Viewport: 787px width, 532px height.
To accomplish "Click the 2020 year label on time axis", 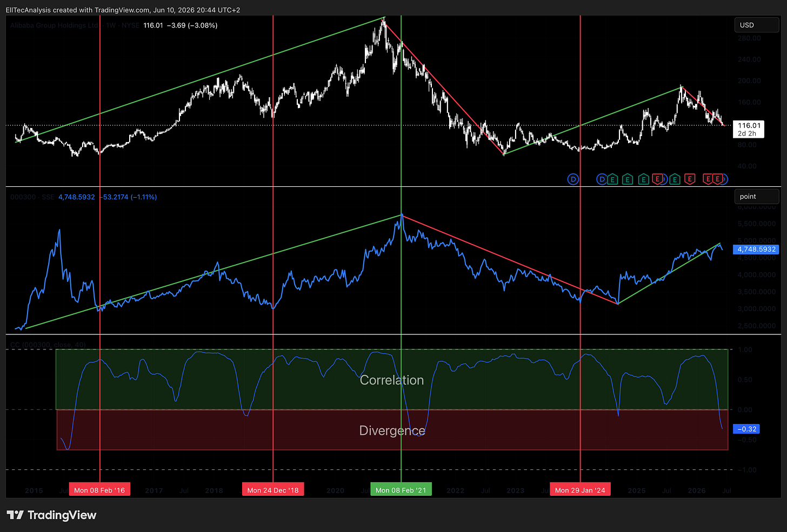I will [x=335, y=490].
